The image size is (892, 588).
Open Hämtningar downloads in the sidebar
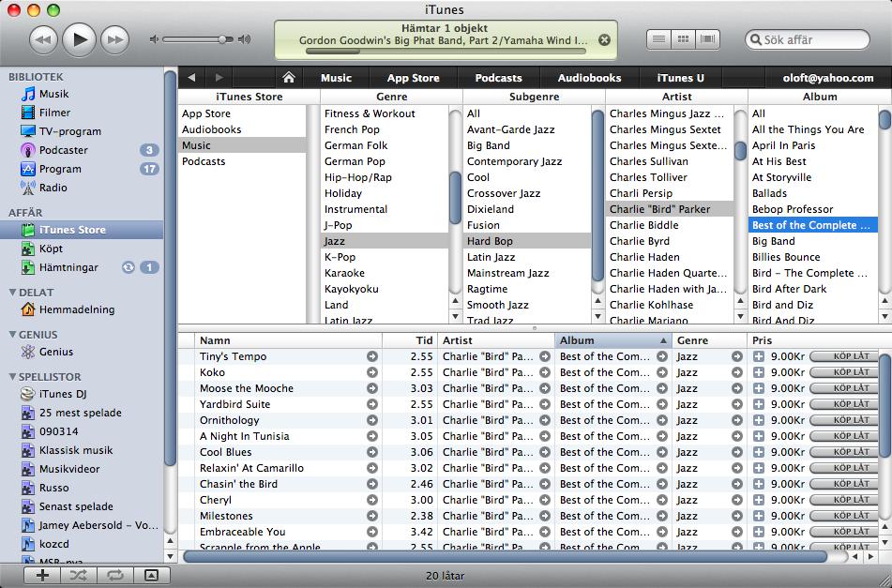point(82,267)
